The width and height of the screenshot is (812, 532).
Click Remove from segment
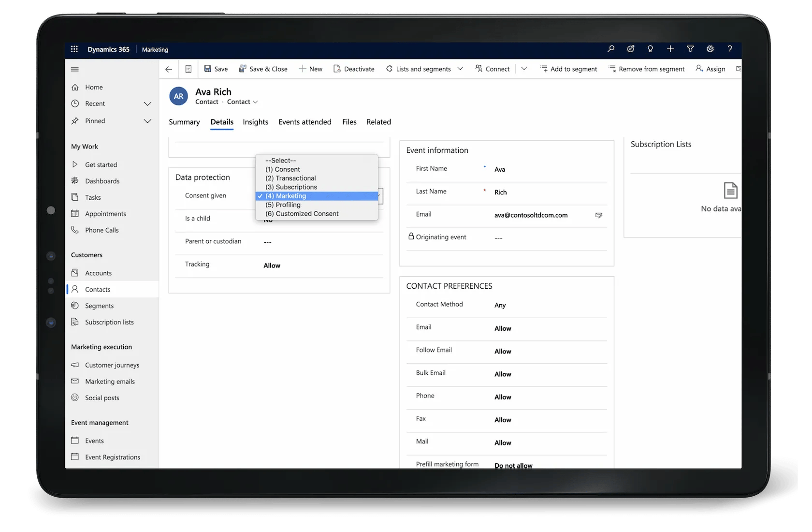(x=646, y=69)
